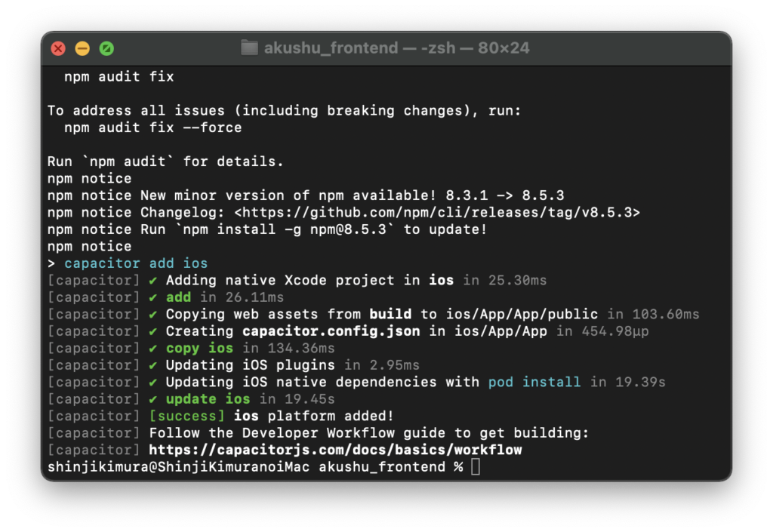
Task: Click the "capacitor add ios" command text
Action: [136, 263]
